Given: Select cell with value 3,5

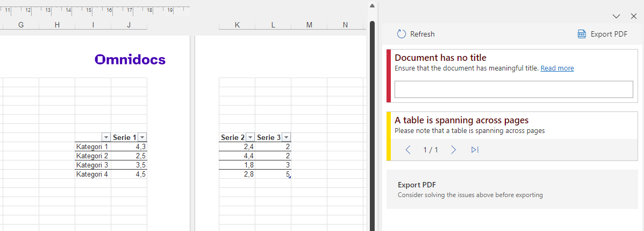Looking at the screenshot, I should pos(129,165).
